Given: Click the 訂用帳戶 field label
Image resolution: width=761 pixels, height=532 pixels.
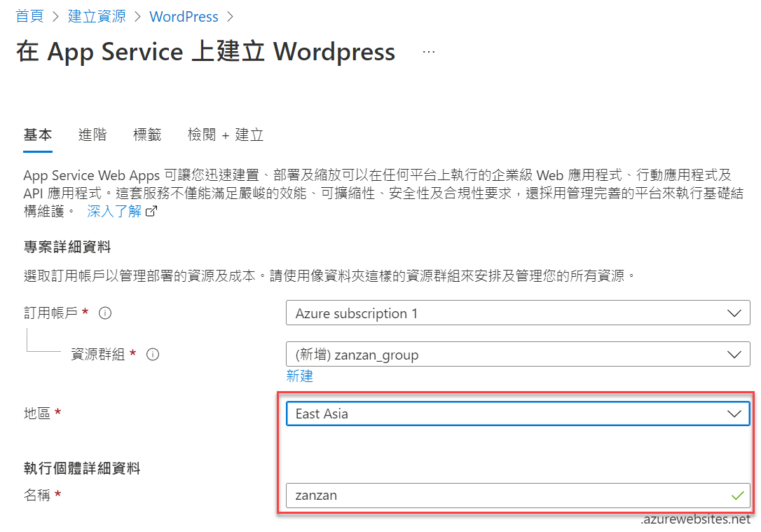Looking at the screenshot, I should click(50, 313).
